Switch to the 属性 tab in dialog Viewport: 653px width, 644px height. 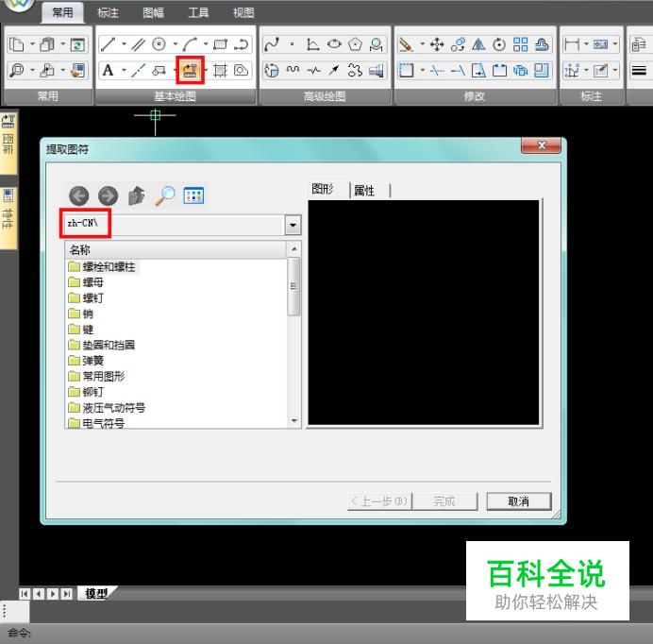pyautogui.click(x=369, y=191)
